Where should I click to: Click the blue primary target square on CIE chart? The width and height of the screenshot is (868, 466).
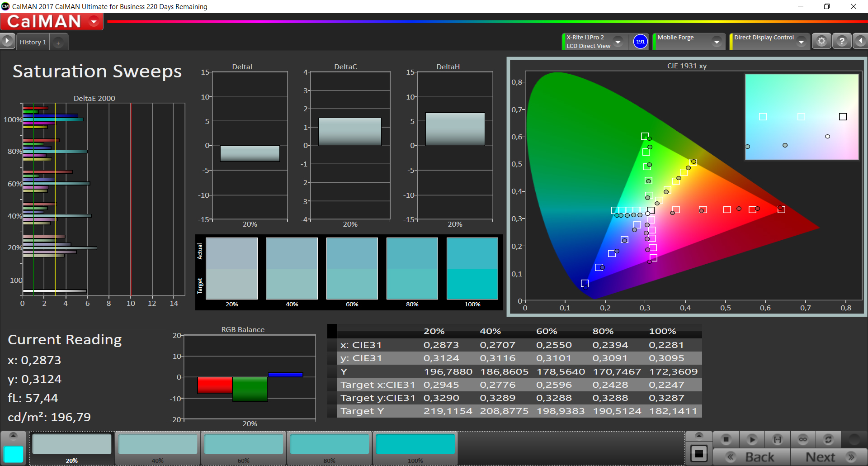(x=585, y=283)
